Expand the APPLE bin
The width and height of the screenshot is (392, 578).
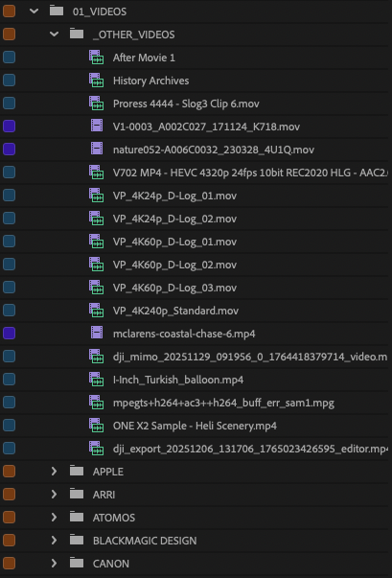[x=55, y=471]
